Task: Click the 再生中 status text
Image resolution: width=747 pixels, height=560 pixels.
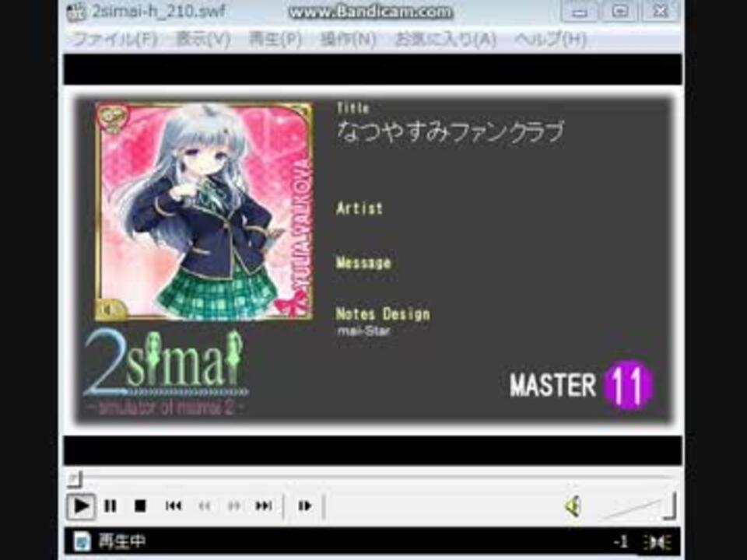Action: (x=121, y=541)
